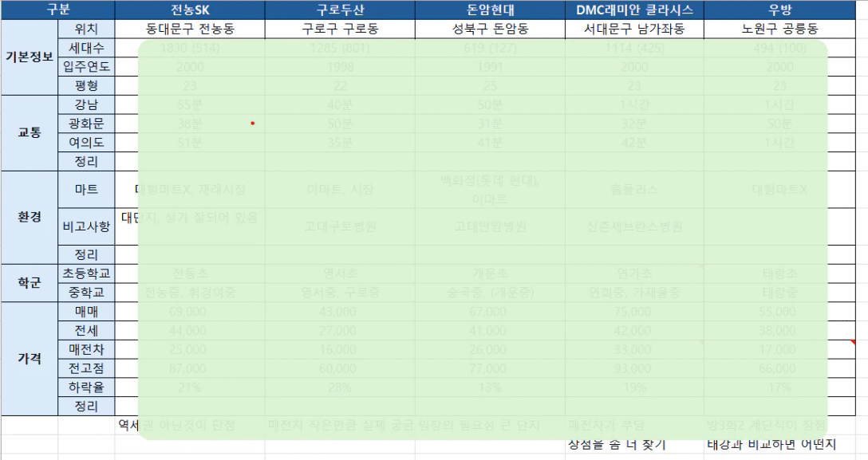Click the 35분 cell

coord(340,142)
